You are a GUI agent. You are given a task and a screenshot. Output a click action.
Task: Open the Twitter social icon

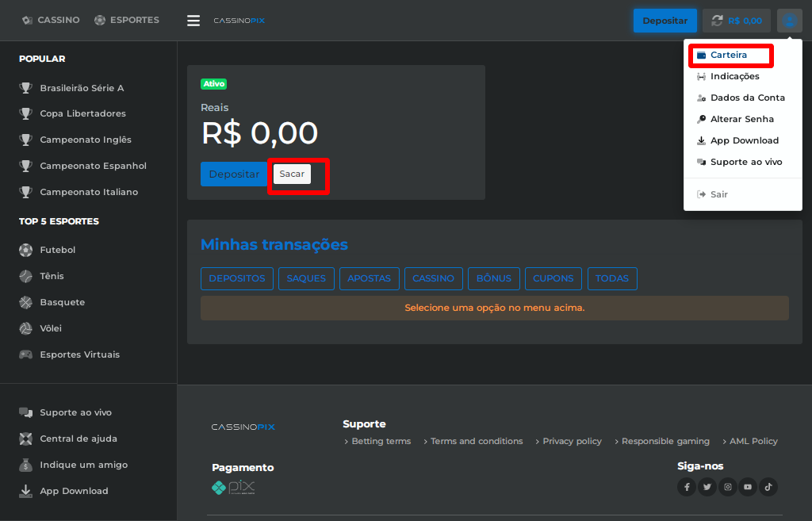coord(707,487)
